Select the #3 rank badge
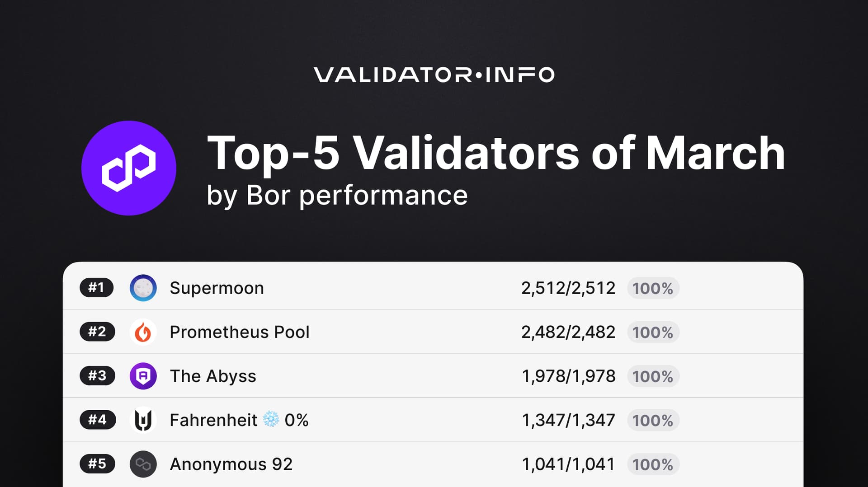 [x=97, y=375]
